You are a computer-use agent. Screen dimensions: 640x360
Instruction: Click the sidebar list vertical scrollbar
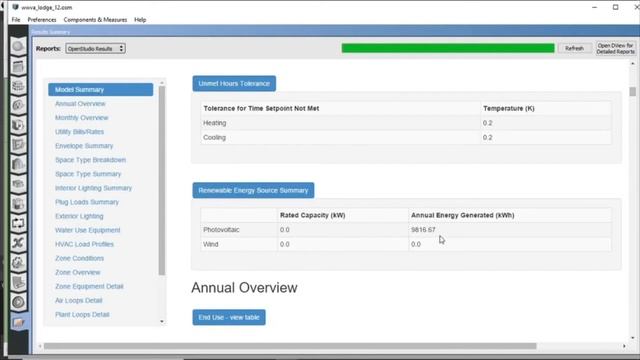pyautogui.click(x=162, y=180)
